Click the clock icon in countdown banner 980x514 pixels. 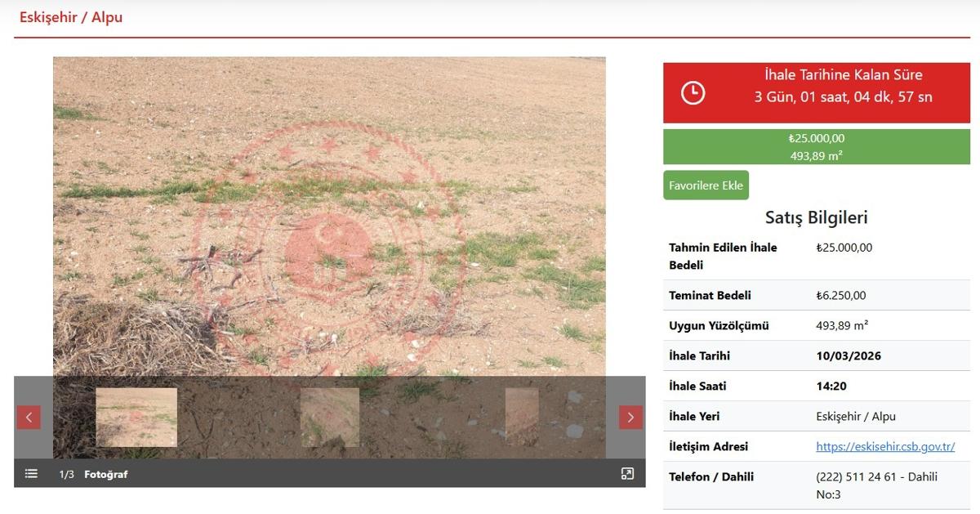[x=693, y=93]
